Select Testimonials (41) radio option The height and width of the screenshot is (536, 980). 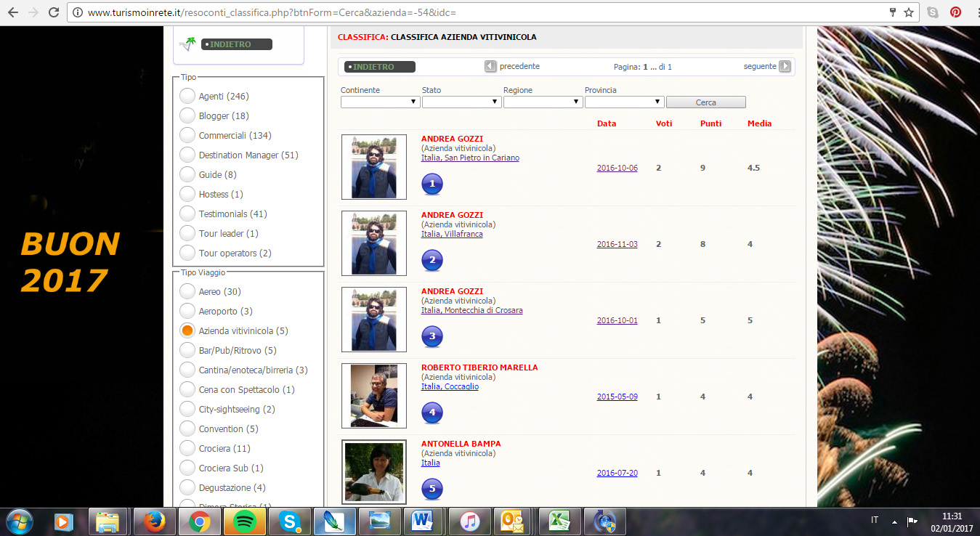point(187,214)
